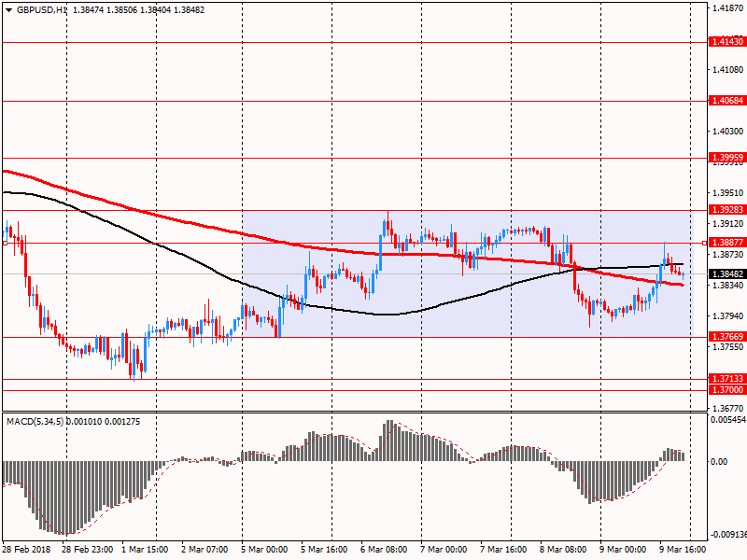The height and width of the screenshot is (560, 747).
Task: Select the 1 Mar 15:00 time axis label
Action: pos(145,550)
